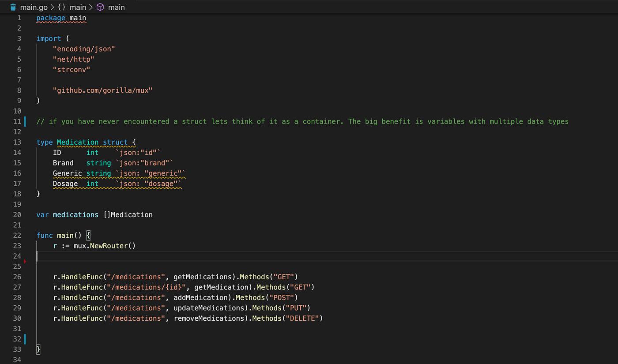The height and width of the screenshot is (364, 618).
Task: Toggle a breakpoint beside line 30
Action: click(26, 318)
